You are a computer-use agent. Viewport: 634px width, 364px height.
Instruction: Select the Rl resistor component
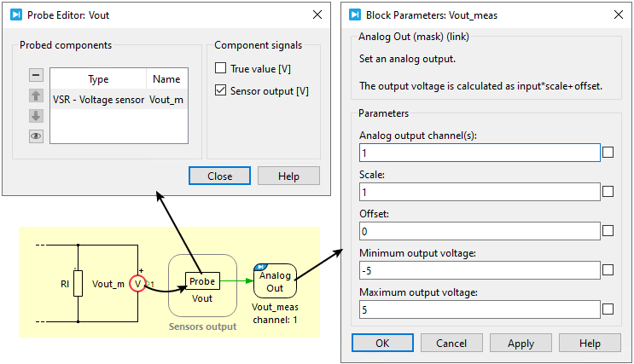tap(78, 284)
